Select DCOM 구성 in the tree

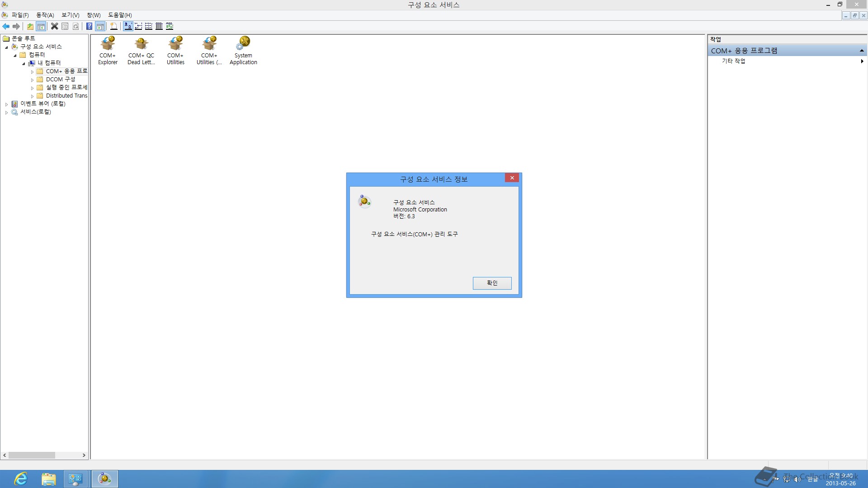click(61, 79)
